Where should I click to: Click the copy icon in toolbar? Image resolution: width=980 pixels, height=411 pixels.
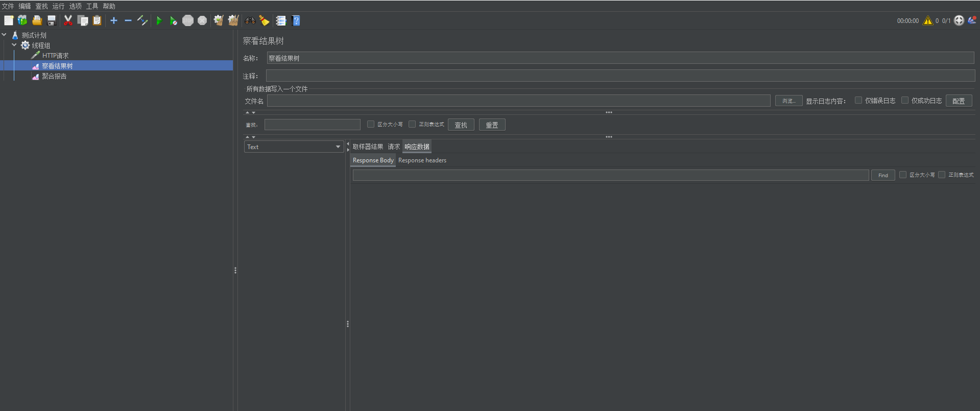tap(83, 20)
